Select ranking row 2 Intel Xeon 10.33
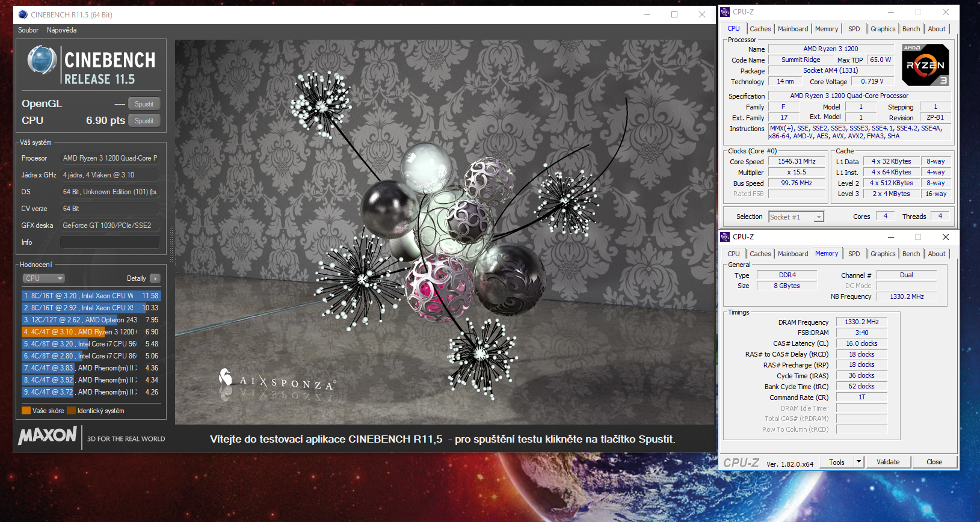980x522 pixels. [x=91, y=308]
